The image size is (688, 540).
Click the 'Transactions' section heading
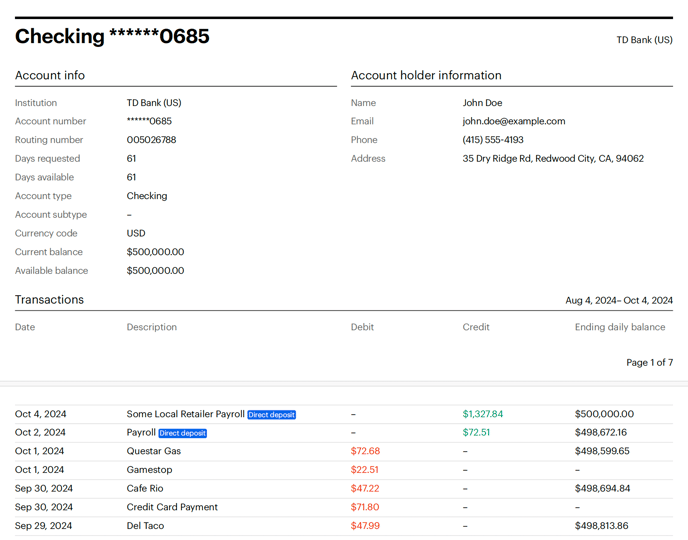click(x=49, y=300)
